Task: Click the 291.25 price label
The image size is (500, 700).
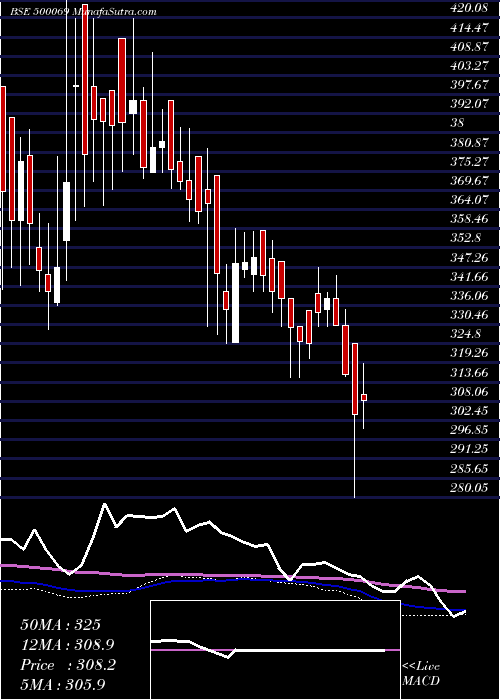Action: (469, 449)
